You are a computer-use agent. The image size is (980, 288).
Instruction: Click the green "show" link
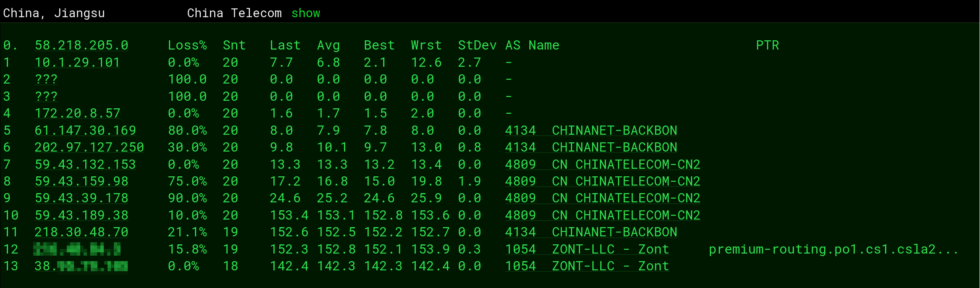[x=305, y=13]
